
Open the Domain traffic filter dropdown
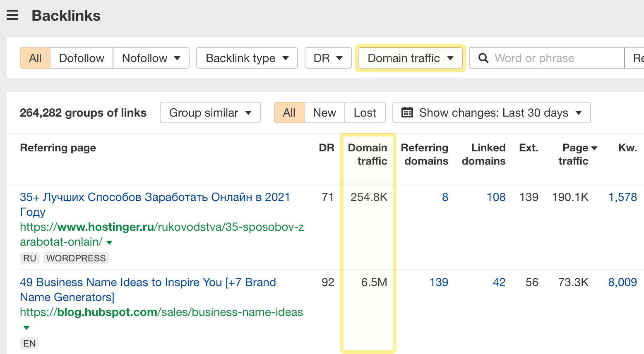coord(410,58)
